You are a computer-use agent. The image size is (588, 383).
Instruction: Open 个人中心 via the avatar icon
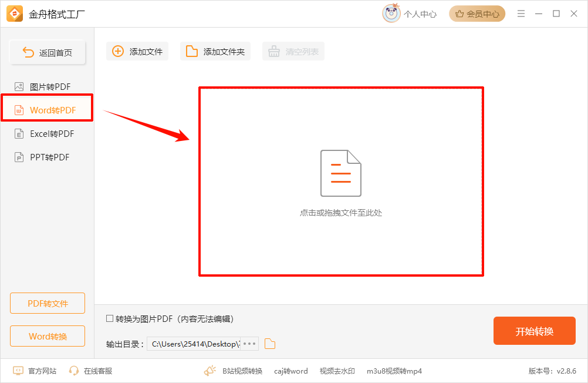[x=390, y=14]
